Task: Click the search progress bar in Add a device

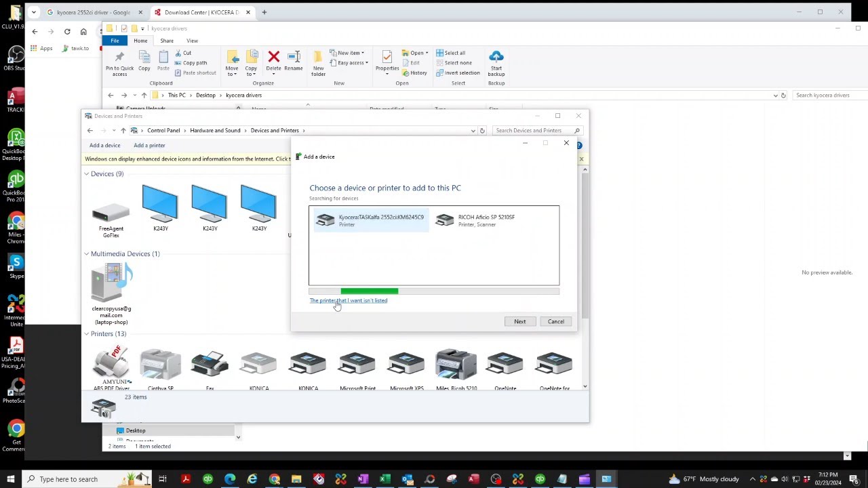Action: 434,291
